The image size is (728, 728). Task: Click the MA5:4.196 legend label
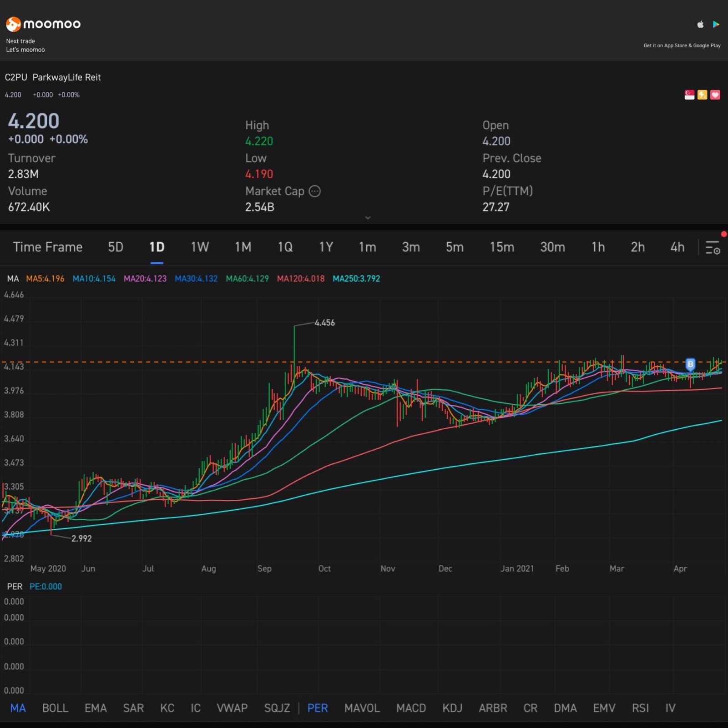coord(45,278)
